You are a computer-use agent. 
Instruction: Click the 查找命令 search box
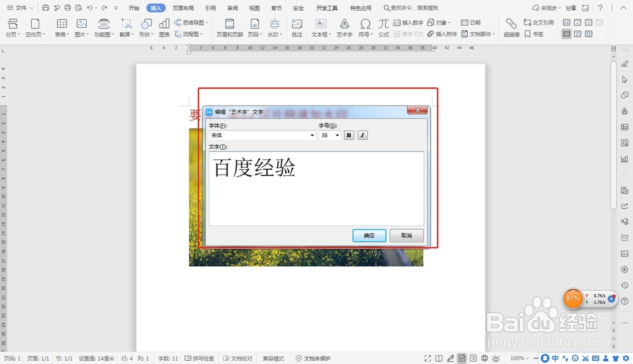(x=411, y=8)
